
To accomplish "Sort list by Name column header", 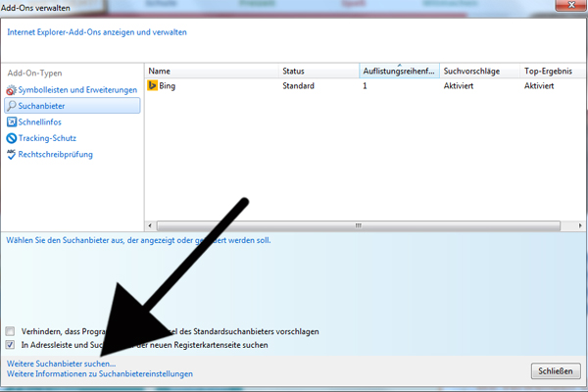I will pyautogui.click(x=211, y=72).
